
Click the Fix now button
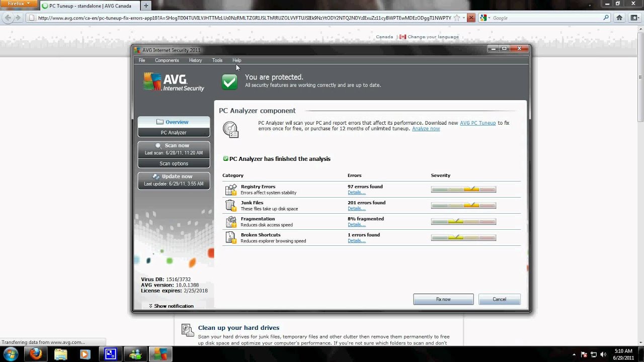(443, 299)
